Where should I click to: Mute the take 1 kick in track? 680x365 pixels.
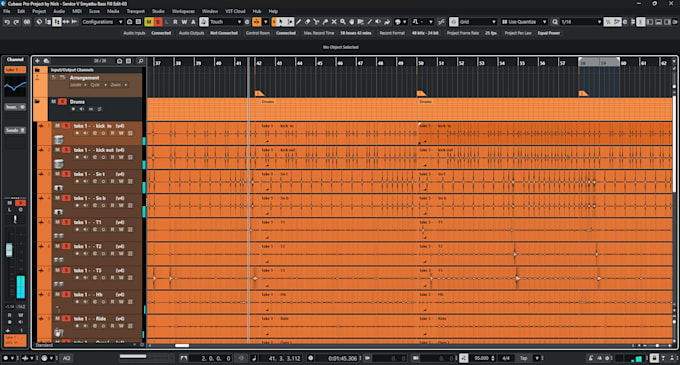(x=57, y=126)
